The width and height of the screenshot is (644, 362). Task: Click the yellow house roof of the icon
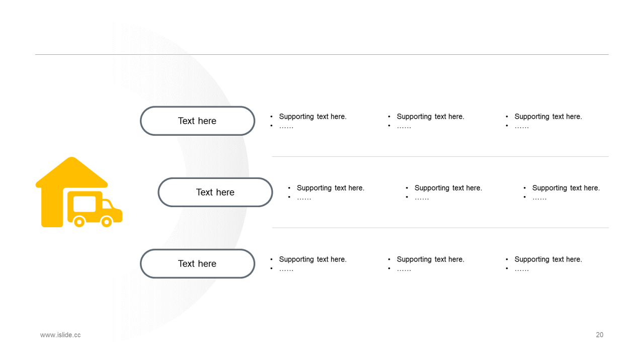coord(72,172)
